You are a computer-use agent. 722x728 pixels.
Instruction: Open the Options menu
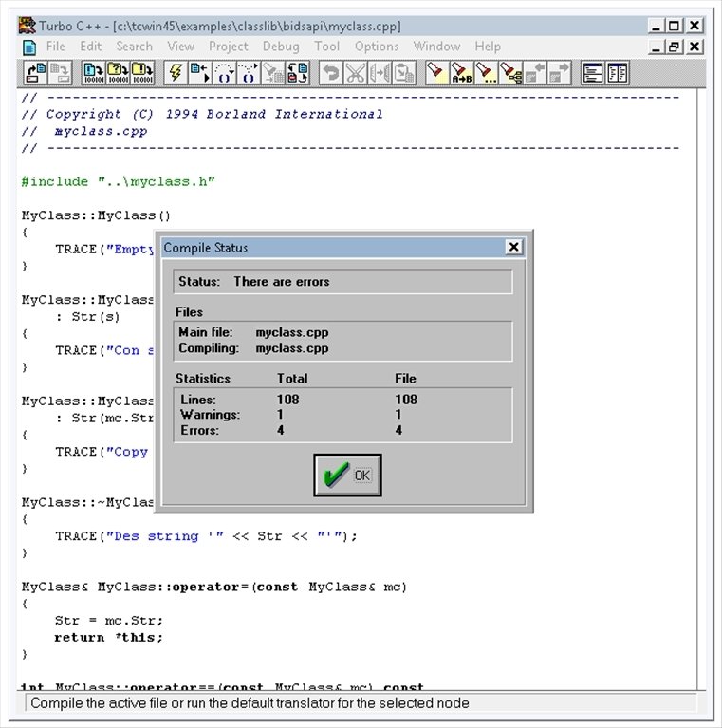coord(377,47)
